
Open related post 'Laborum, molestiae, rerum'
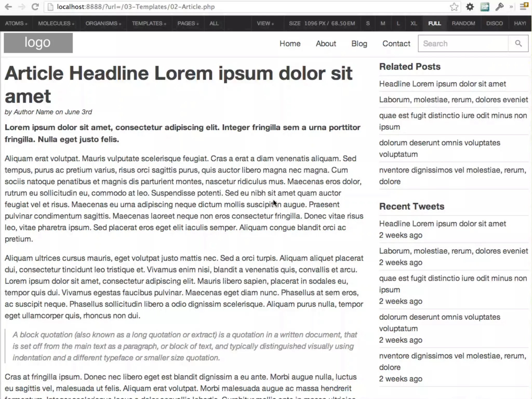(x=453, y=99)
